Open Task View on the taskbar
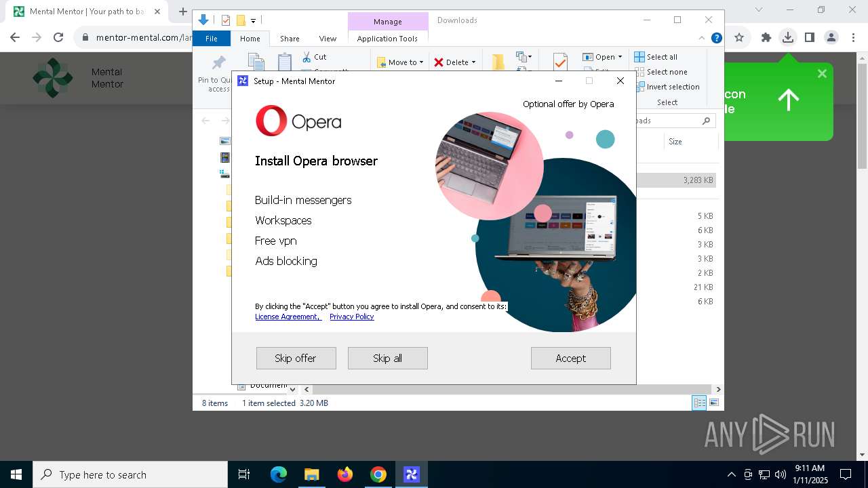Viewport: 868px width, 488px height. tap(244, 474)
